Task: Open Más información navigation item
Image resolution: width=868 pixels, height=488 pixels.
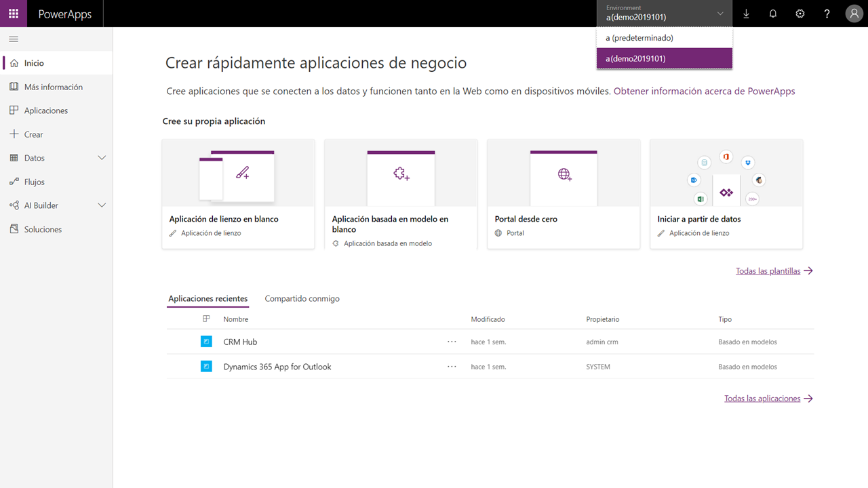Action: 56,87
